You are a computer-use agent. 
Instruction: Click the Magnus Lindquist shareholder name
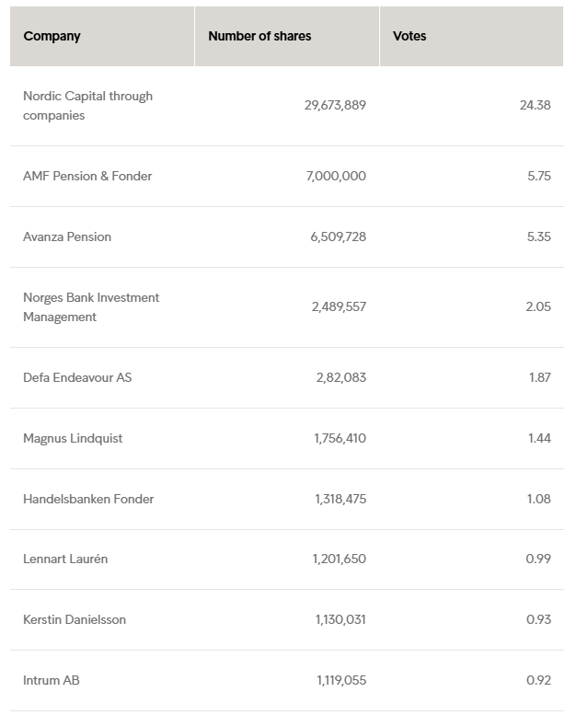point(73,438)
